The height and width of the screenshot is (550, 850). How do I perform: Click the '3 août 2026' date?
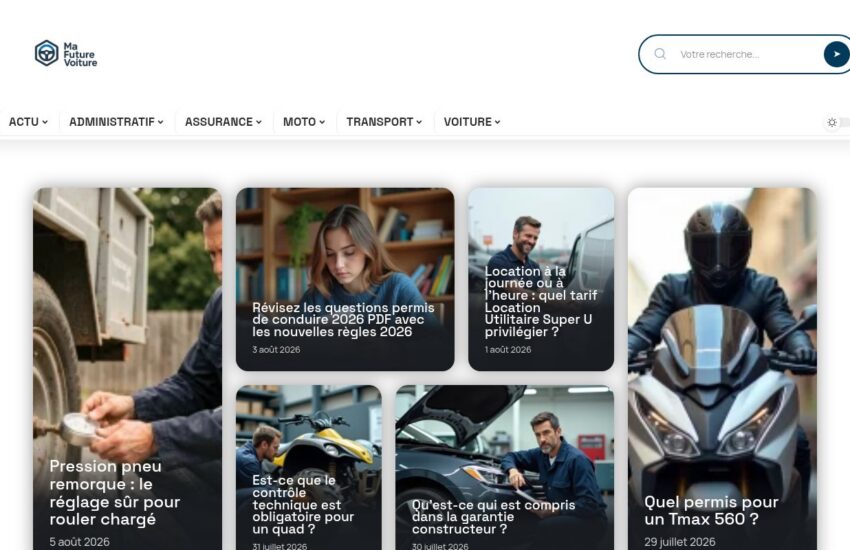(276, 350)
